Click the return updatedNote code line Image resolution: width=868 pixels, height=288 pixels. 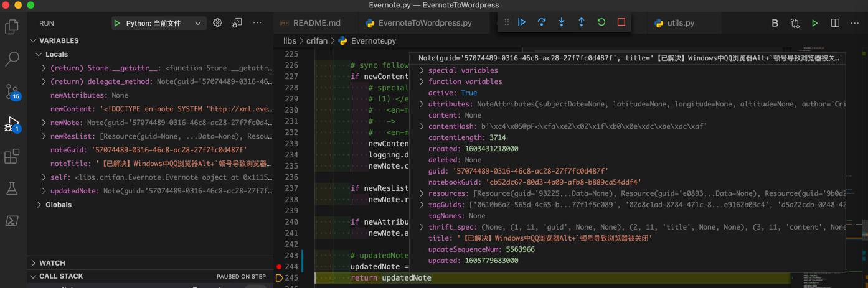coord(390,278)
